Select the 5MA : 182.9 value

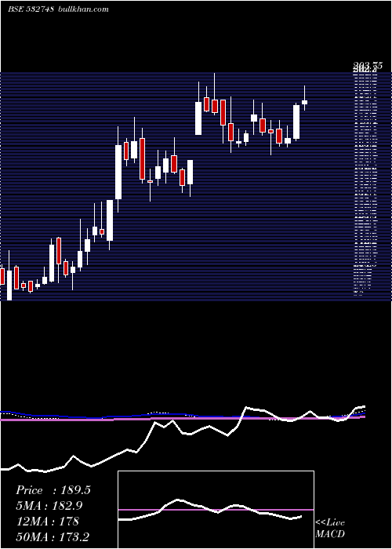tap(50, 506)
